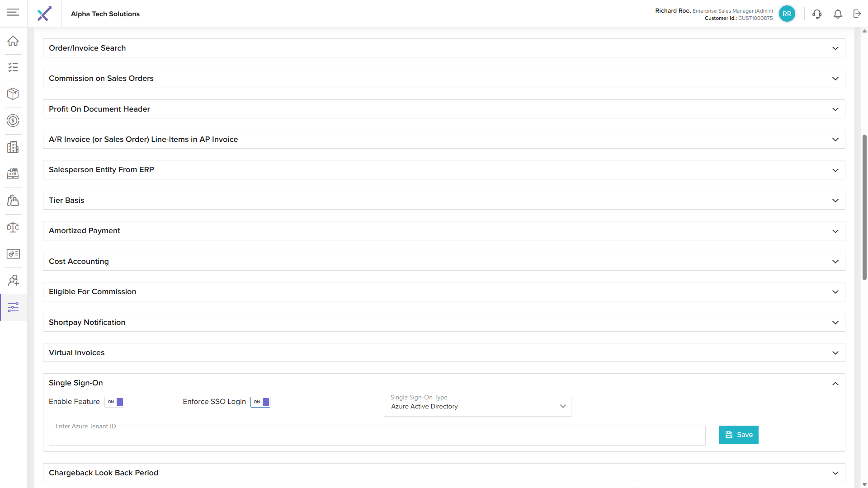
Task: Toggle the Enable Feature switch
Action: coord(114,402)
